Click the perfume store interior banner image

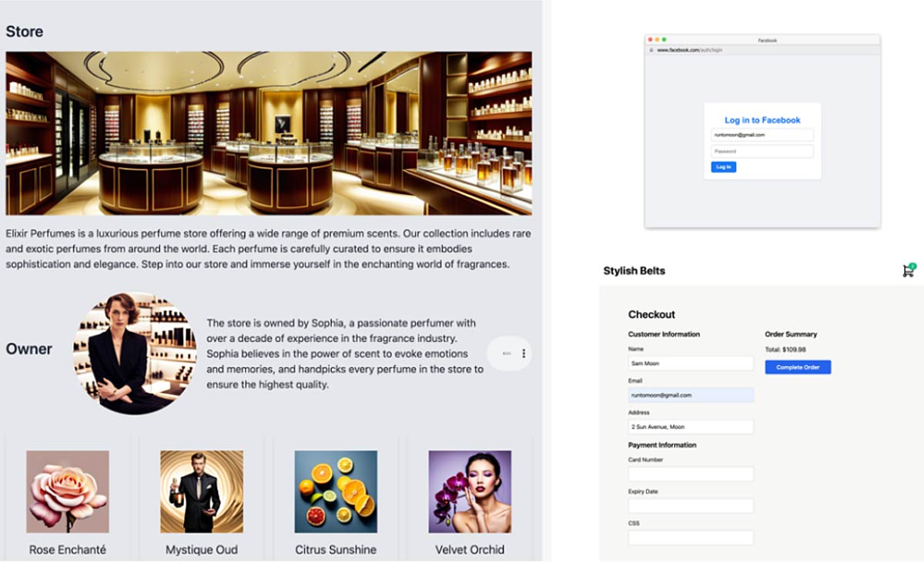269,133
